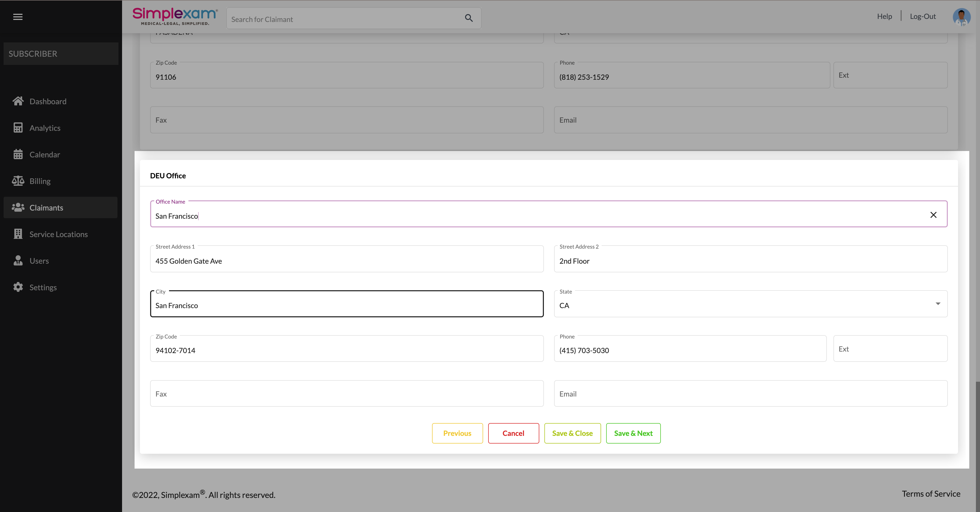The image size is (980, 512).
Task: Click the DEU Office Fax field
Action: click(x=346, y=394)
